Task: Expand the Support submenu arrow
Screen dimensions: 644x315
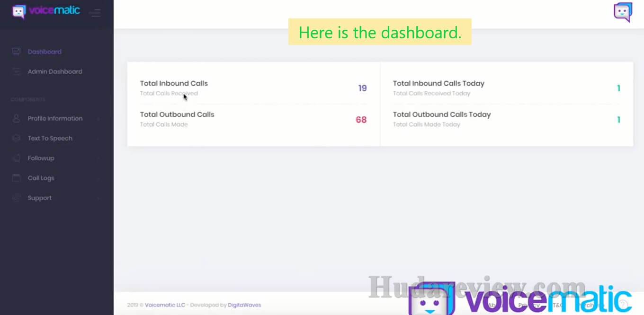Action: click(98, 198)
